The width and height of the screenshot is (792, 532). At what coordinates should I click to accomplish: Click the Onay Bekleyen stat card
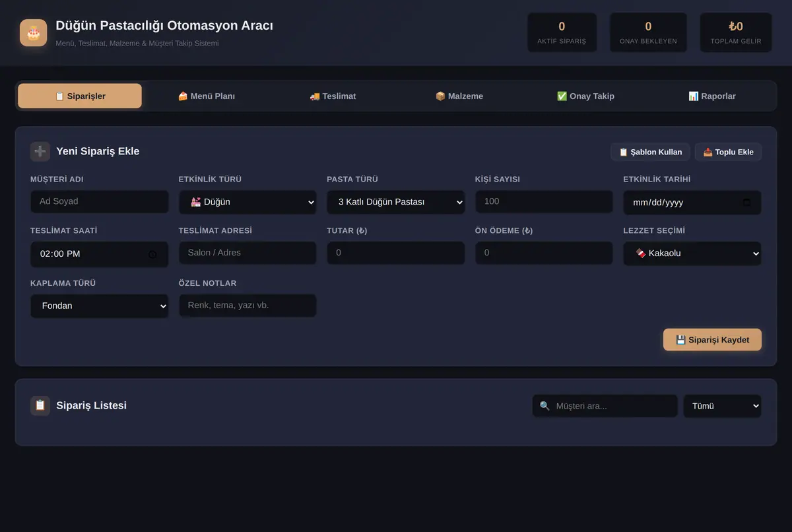pos(648,32)
